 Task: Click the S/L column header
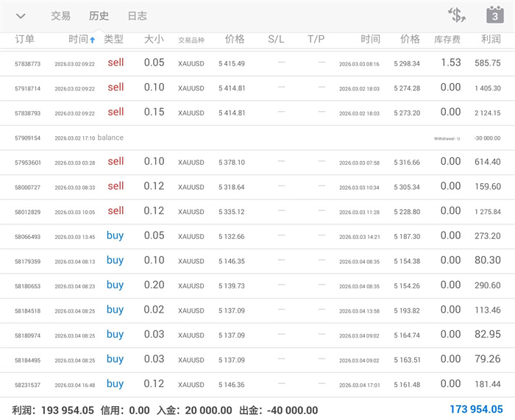coord(276,39)
